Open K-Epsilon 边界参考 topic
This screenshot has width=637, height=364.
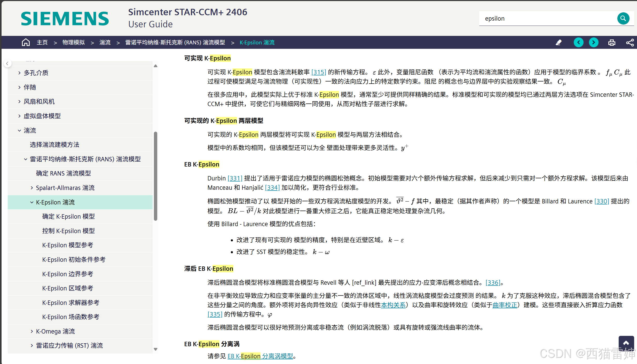[x=68, y=274]
